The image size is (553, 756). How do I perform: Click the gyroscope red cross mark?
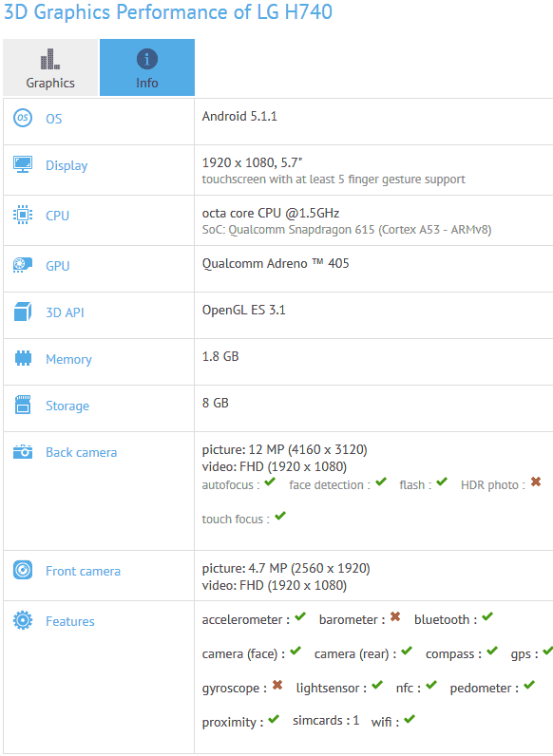pyautogui.click(x=277, y=685)
